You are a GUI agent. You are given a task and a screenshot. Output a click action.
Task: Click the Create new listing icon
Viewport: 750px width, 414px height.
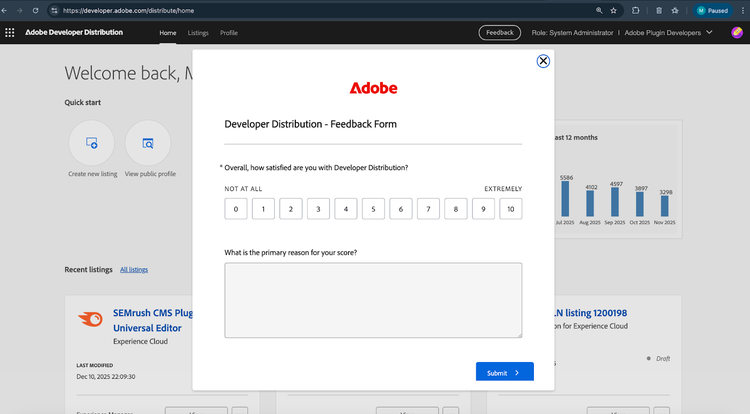point(92,143)
